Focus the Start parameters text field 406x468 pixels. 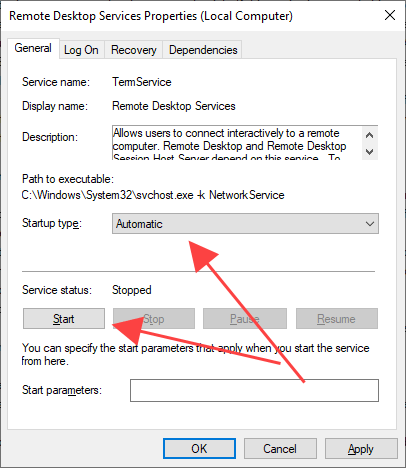pyautogui.click(x=254, y=390)
